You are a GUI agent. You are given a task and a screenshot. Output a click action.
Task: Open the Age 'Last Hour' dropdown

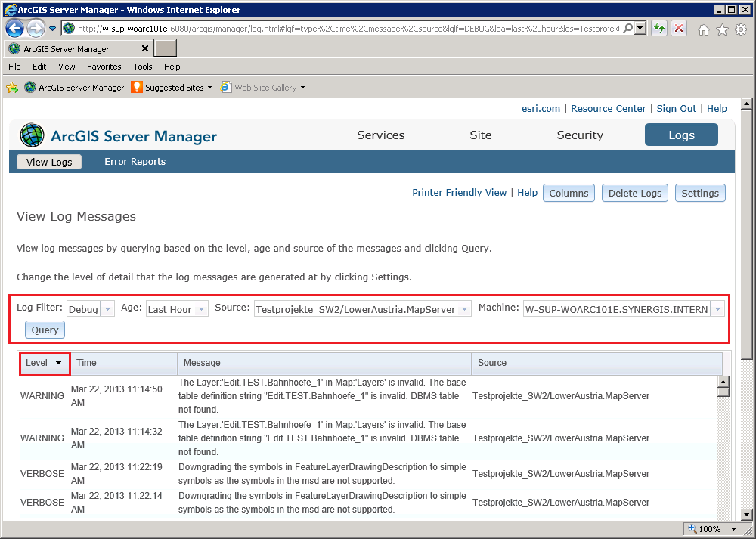(201, 308)
